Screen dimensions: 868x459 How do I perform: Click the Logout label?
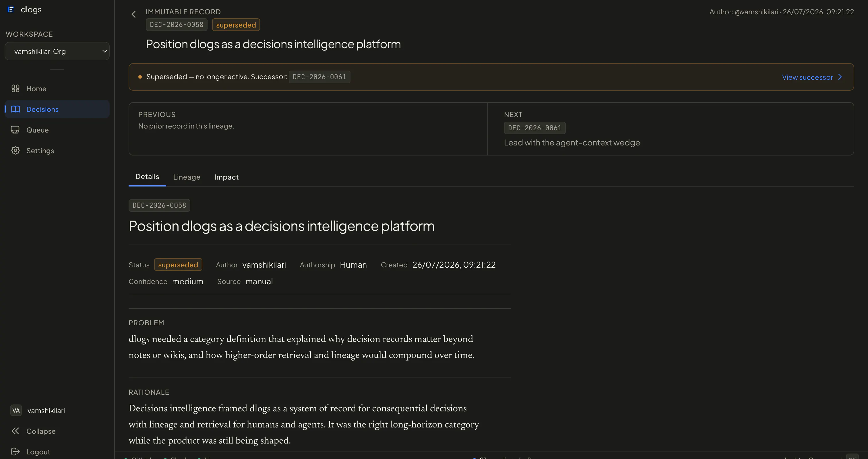click(x=38, y=452)
